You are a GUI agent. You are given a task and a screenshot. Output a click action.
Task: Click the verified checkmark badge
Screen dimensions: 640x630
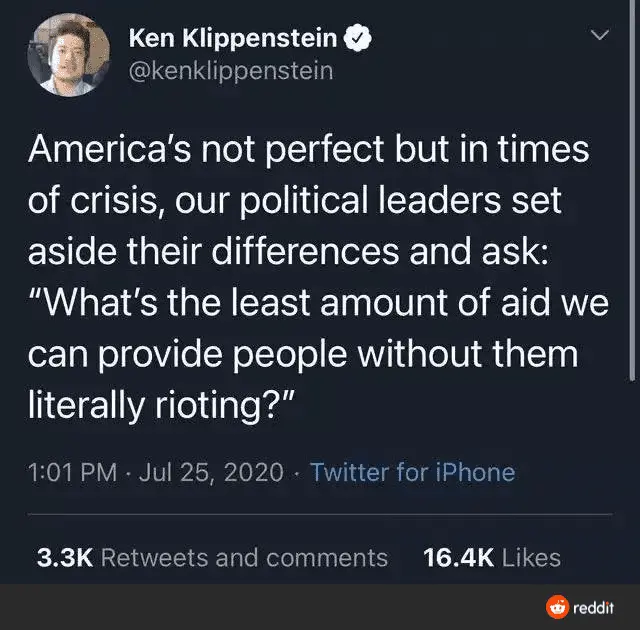[359, 39]
